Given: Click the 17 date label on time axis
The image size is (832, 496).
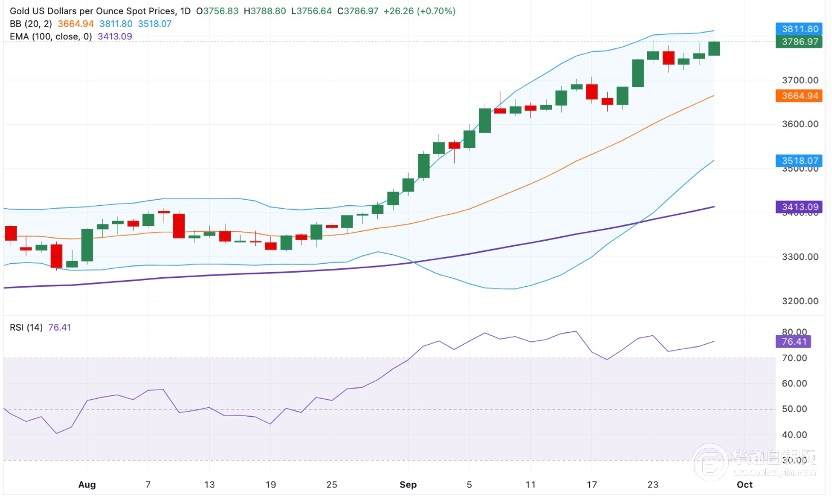Looking at the screenshot, I should pos(591,482).
